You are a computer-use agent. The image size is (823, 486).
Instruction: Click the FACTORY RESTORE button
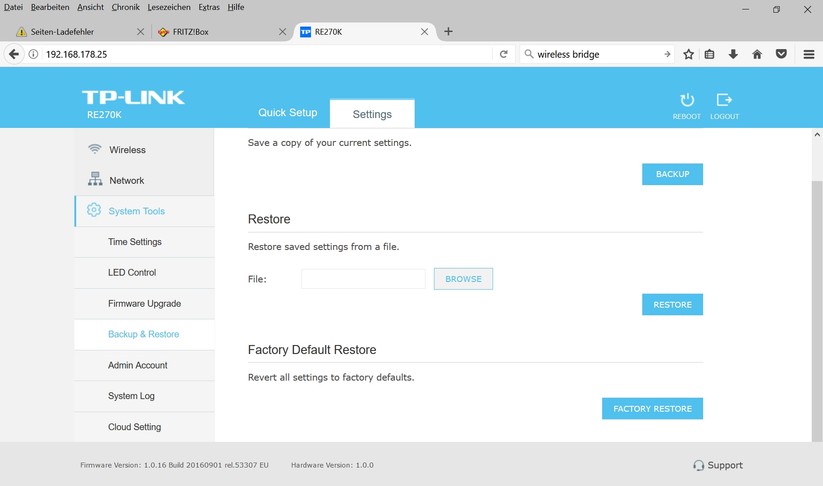[652, 409]
